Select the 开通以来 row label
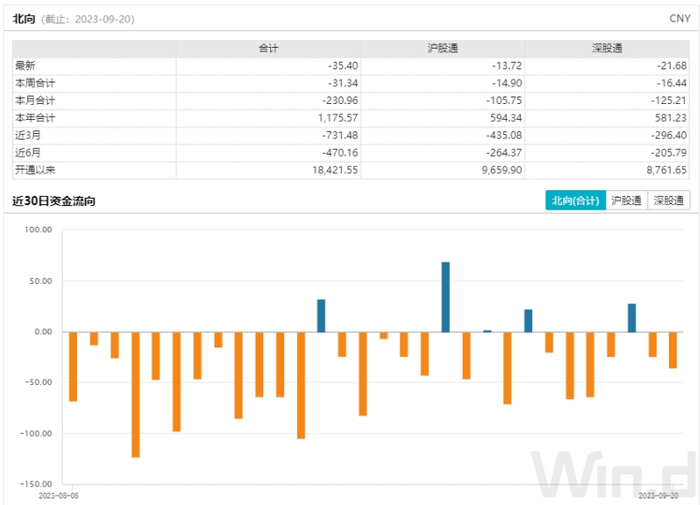 (x=35, y=170)
